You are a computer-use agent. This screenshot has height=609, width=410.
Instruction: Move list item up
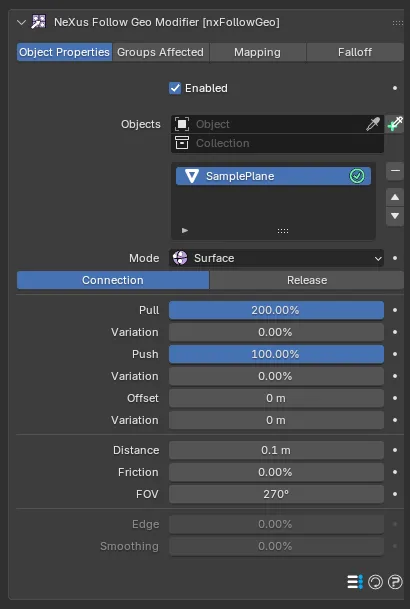[395, 197]
